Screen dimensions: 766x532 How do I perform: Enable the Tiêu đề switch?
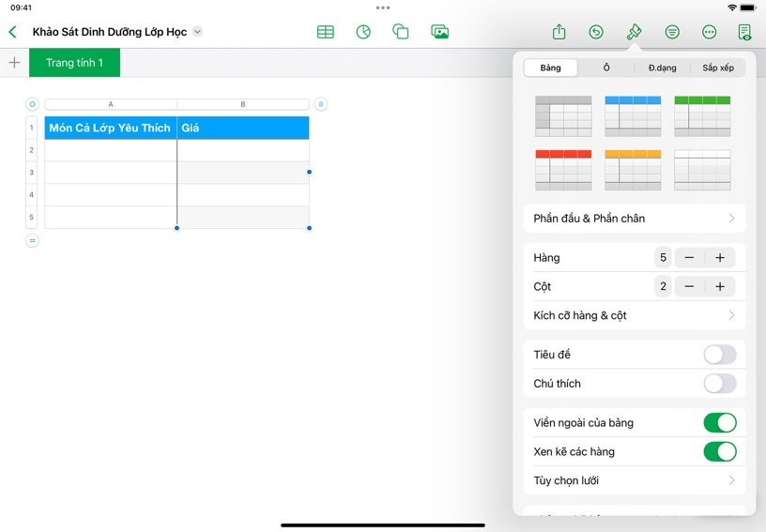pyautogui.click(x=719, y=355)
